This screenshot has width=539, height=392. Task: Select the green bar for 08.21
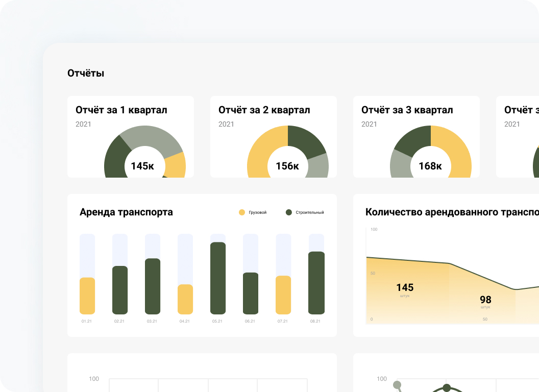[x=316, y=283]
